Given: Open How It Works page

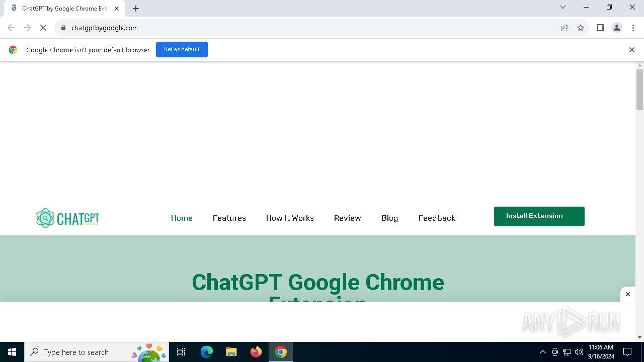Looking at the screenshot, I should tap(290, 218).
